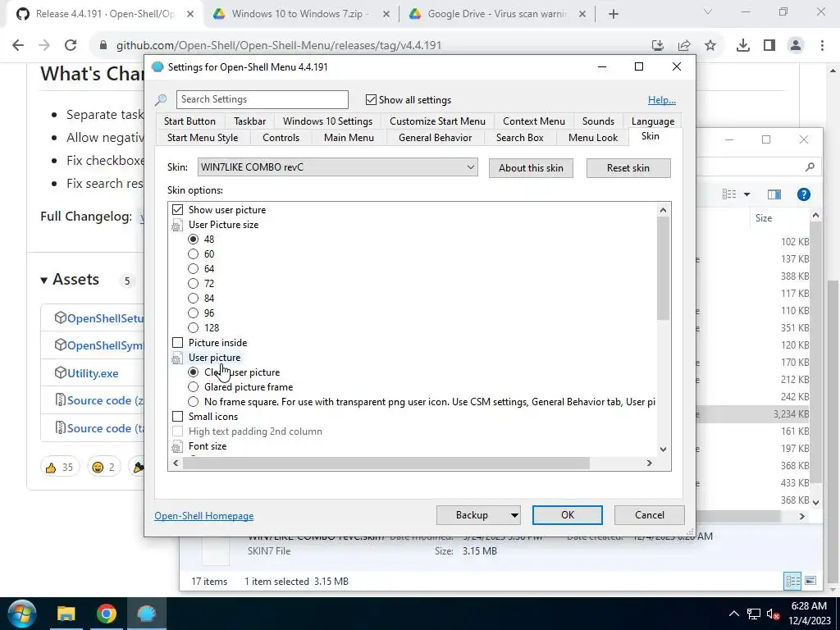840x630 pixels.
Task: Add thumbs up reaction with 35
Action: click(59, 467)
